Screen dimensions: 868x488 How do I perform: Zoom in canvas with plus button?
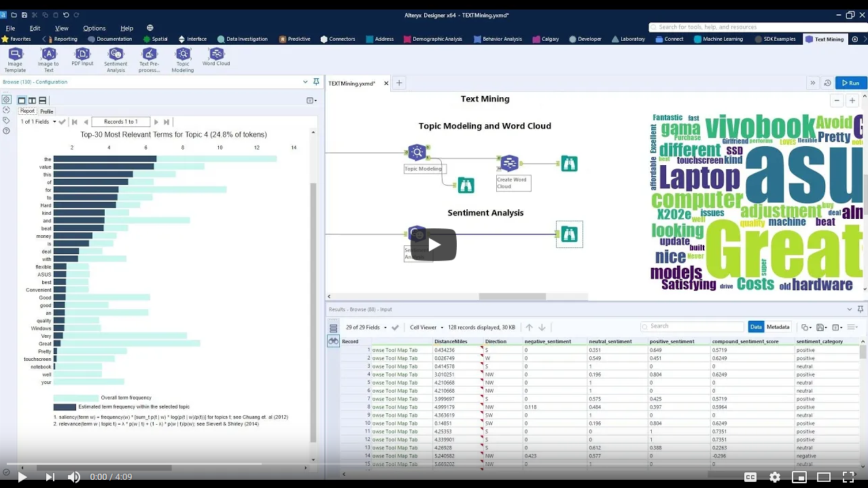852,101
